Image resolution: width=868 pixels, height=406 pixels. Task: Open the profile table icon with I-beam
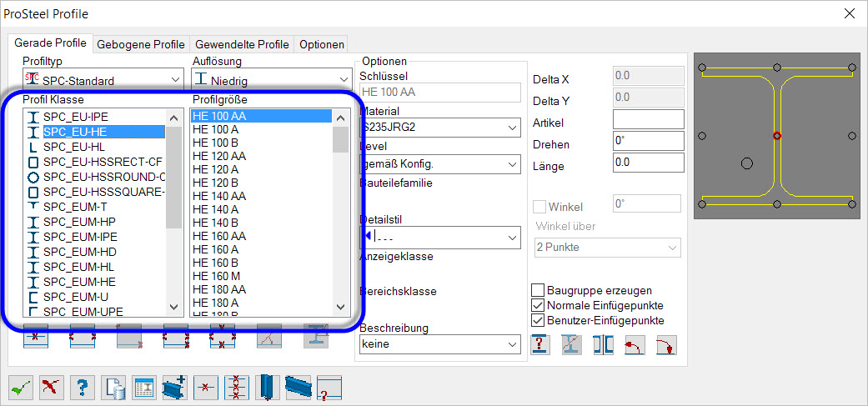[144, 388]
